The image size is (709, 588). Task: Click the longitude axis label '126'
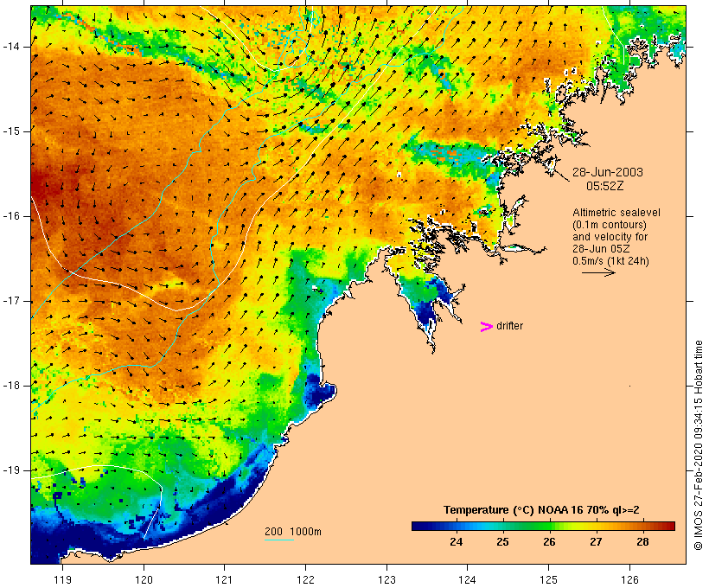[x=629, y=580]
